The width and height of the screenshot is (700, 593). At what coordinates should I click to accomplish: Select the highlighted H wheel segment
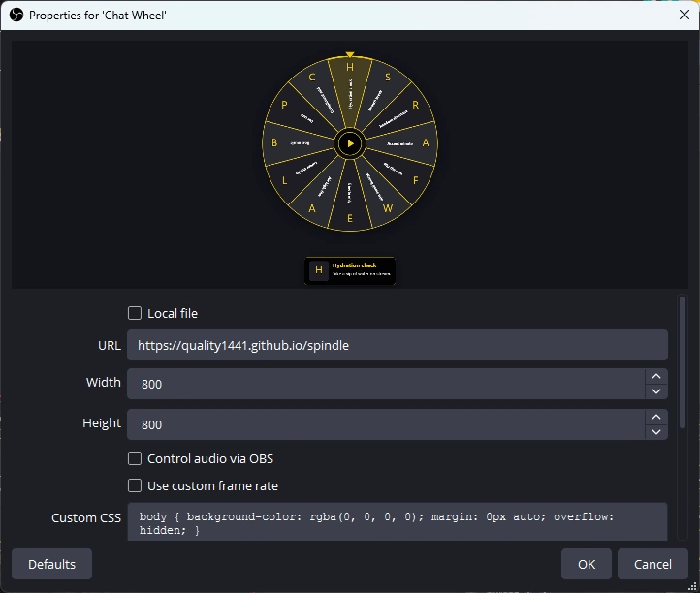coord(350,91)
